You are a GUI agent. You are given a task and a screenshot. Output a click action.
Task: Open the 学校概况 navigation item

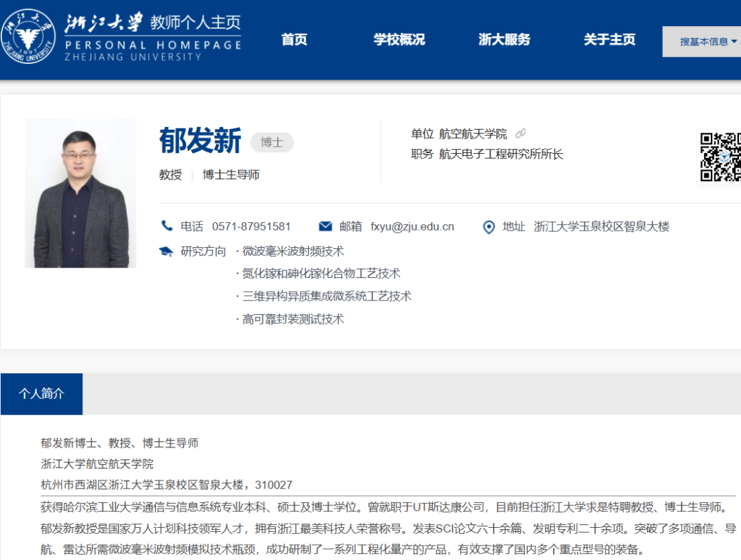[399, 40]
